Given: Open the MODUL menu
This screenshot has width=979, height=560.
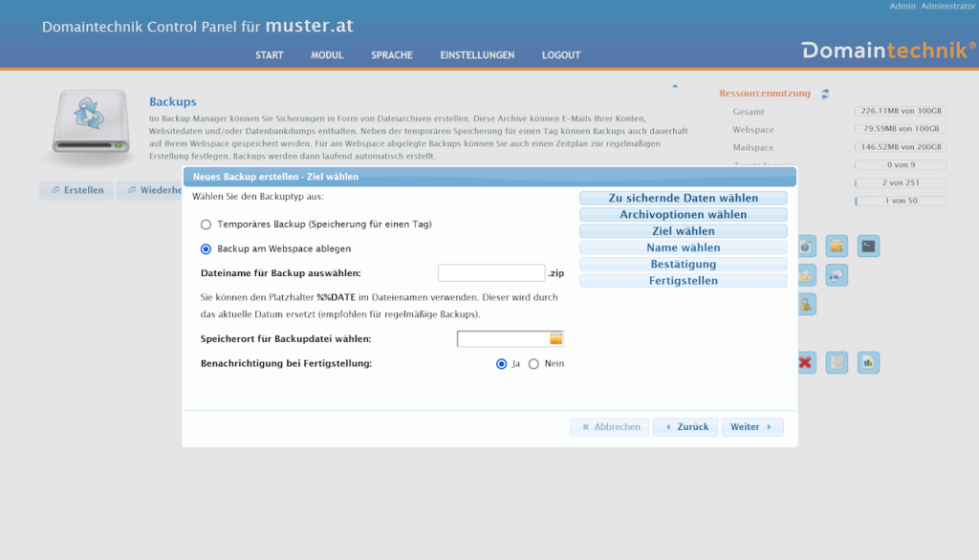Looking at the screenshot, I should coord(327,55).
